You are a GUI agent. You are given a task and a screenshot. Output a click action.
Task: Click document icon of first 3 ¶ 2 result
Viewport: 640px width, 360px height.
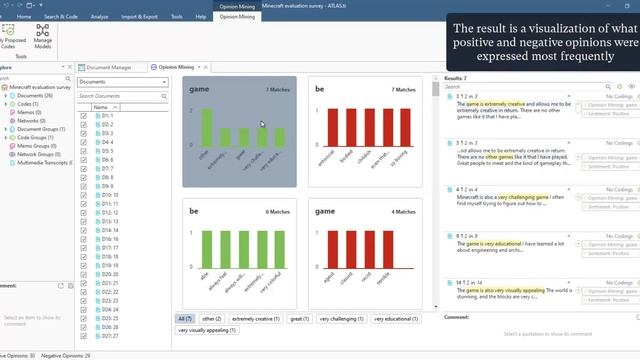450,96
